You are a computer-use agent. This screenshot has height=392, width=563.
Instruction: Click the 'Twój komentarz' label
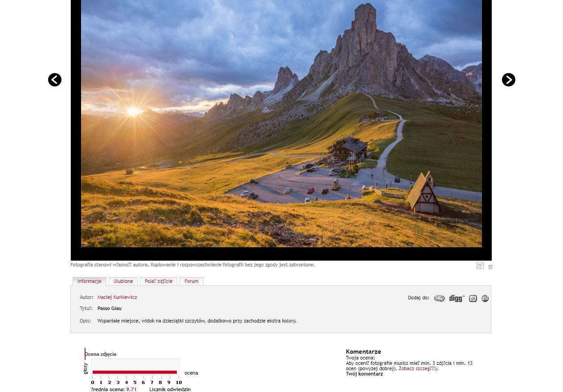(x=364, y=374)
